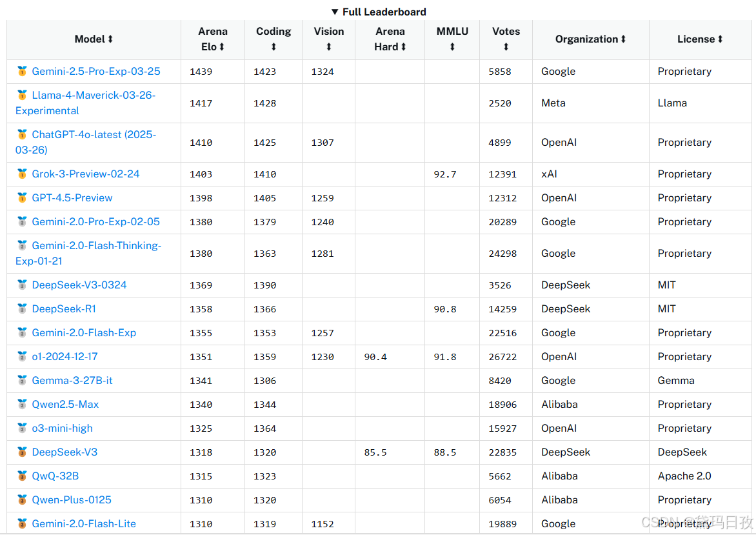Sort by License column arrows
Image resolution: width=756 pixels, height=535 pixels.
pos(721,39)
